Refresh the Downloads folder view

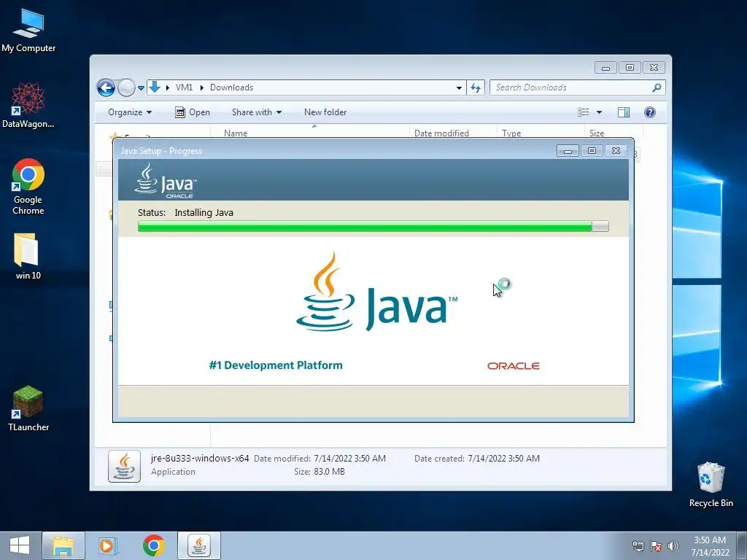(476, 87)
